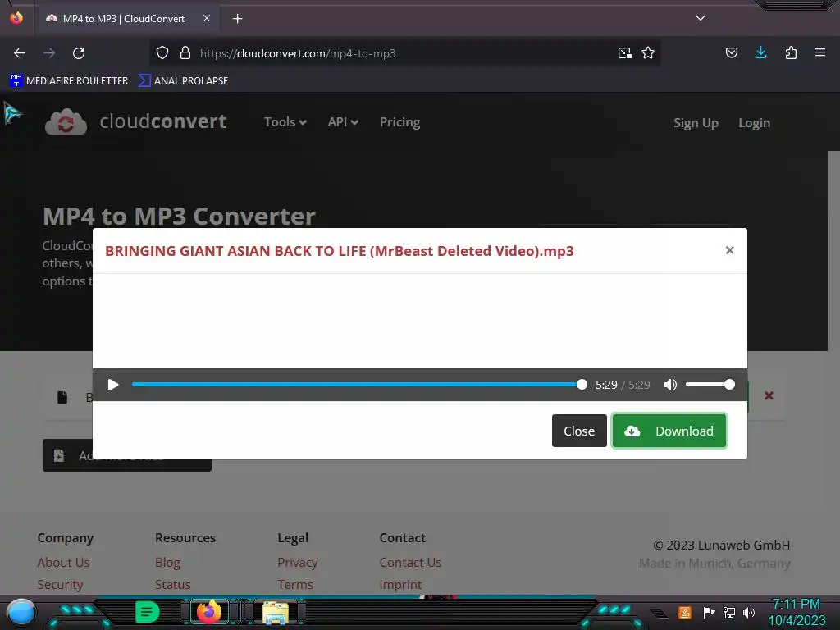
Task: Download the converted MP3 file
Action: coord(669,431)
